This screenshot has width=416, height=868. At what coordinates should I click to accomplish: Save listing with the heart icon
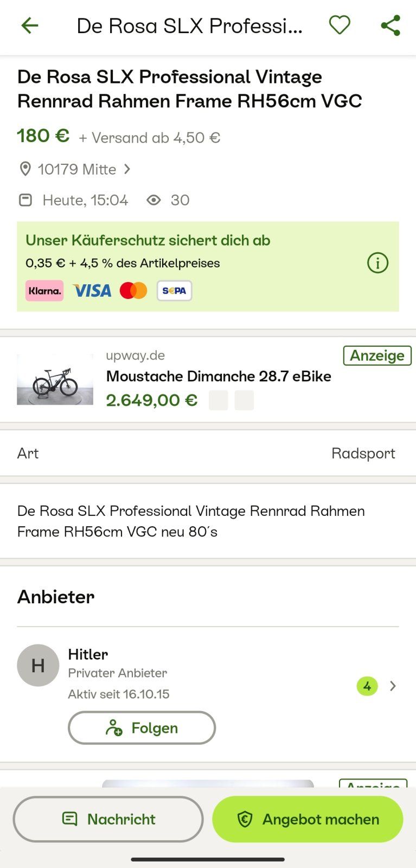[340, 25]
